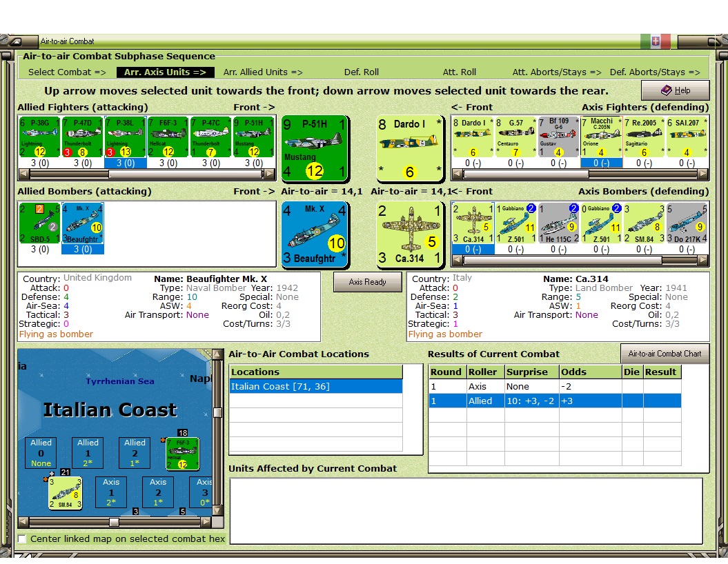The width and height of the screenshot is (728, 564).
Task: Select the SM.84 counter in Axis bombers list
Action: [x=644, y=223]
